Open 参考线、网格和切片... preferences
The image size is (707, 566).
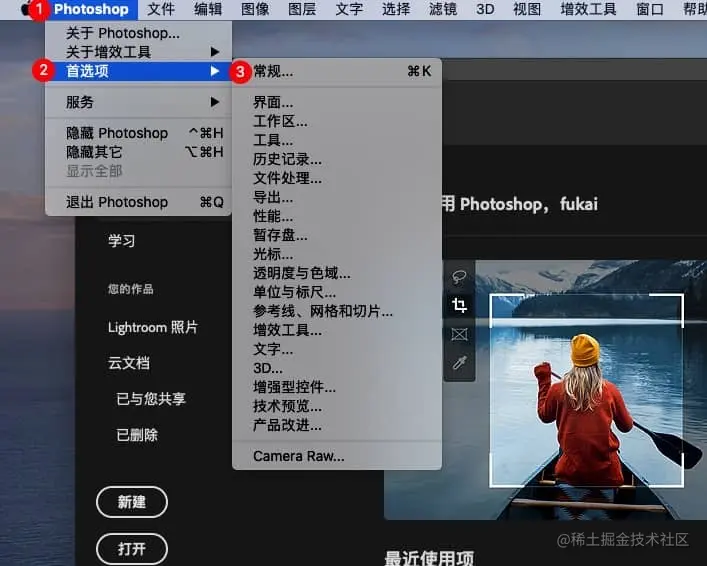coord(337,311)
